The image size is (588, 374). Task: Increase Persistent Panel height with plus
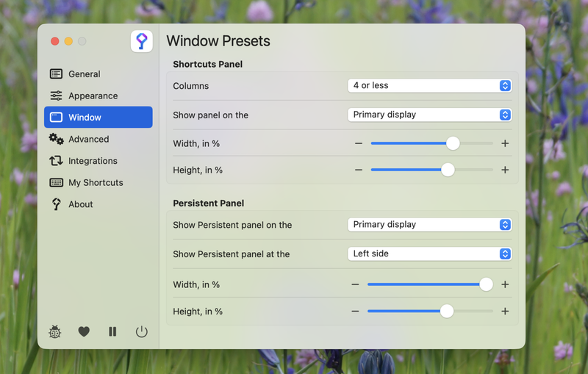tap(505, 312)
